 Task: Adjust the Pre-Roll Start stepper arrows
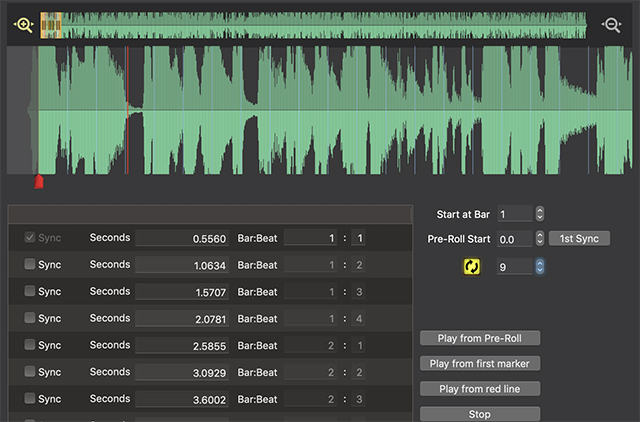(x=540, y=239)
